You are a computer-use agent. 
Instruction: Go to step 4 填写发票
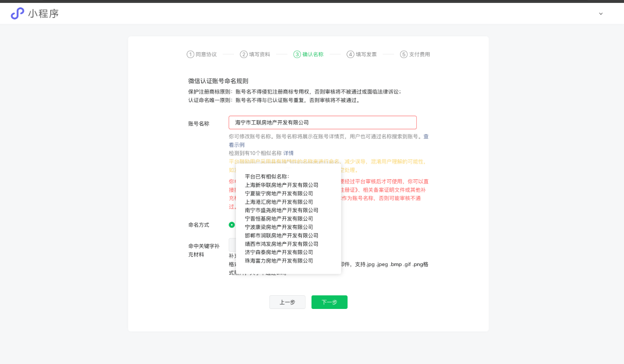coord(362,54)
